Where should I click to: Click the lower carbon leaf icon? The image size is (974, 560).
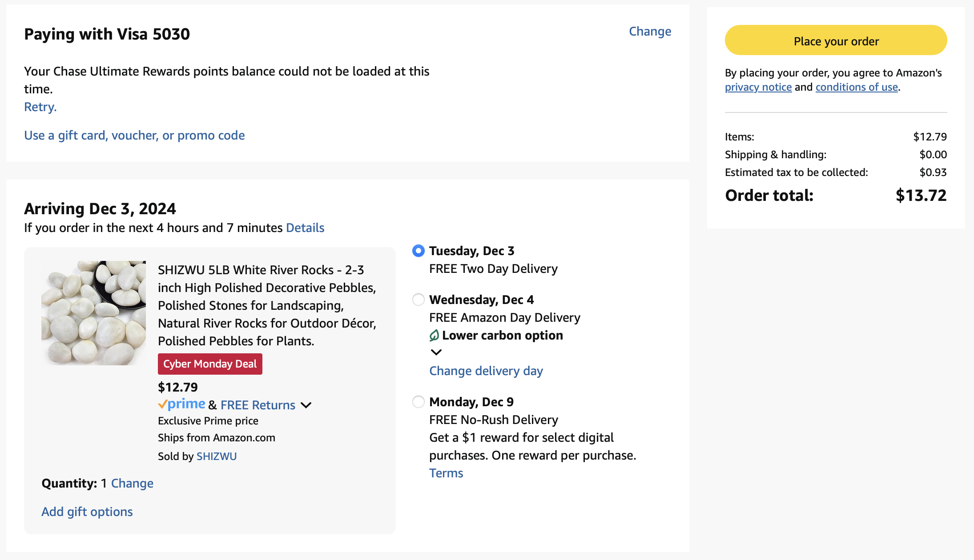(434, 336)
